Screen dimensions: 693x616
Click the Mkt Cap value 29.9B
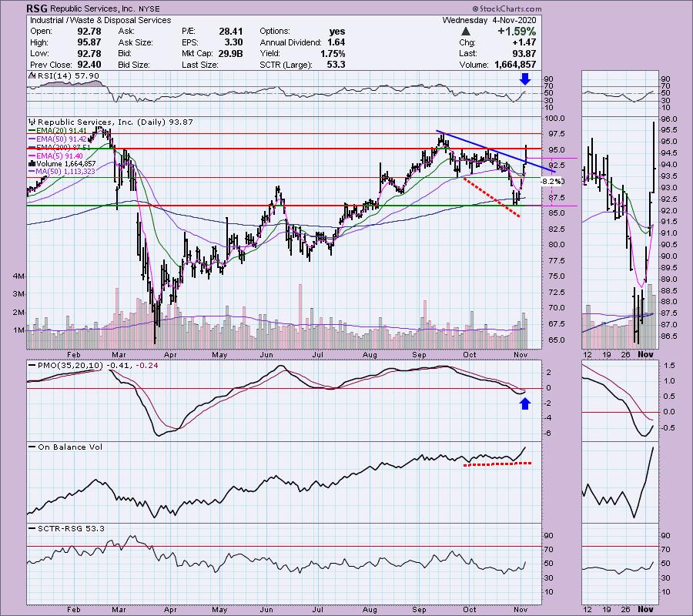tap(229, 53)
